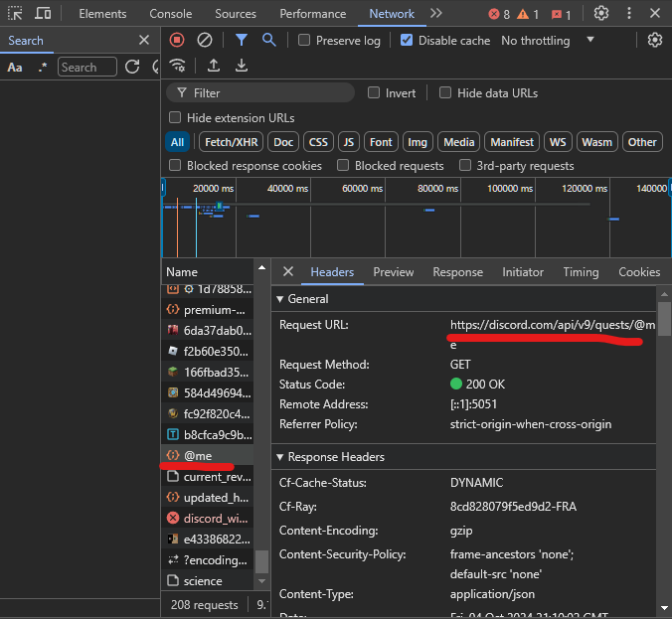Check Hide extension URLs
The height and width of the screenshot is (619, 672).
(175, 117)
